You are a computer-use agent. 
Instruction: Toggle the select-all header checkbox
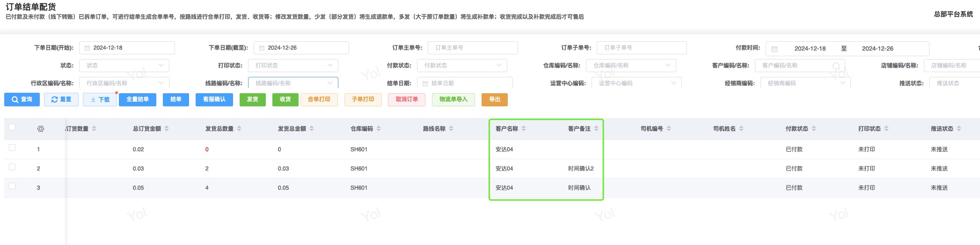coord(12,127)
